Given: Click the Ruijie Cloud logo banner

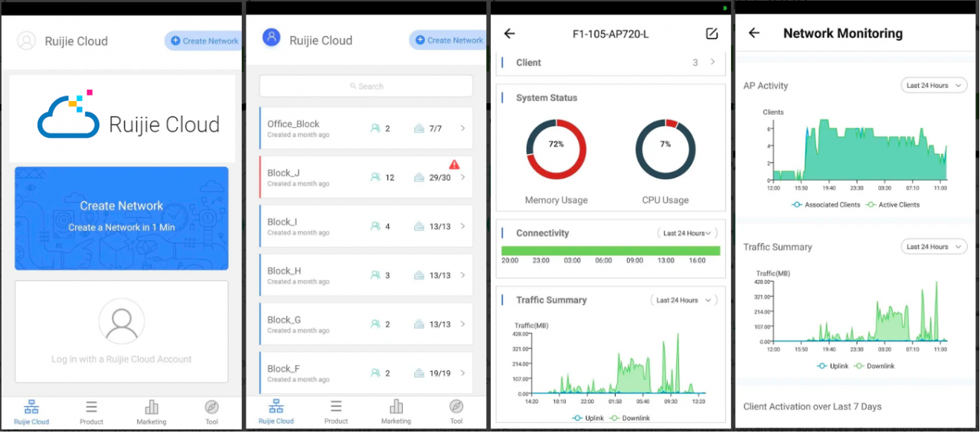Looking at the screenshot, I should coord(122,118).
